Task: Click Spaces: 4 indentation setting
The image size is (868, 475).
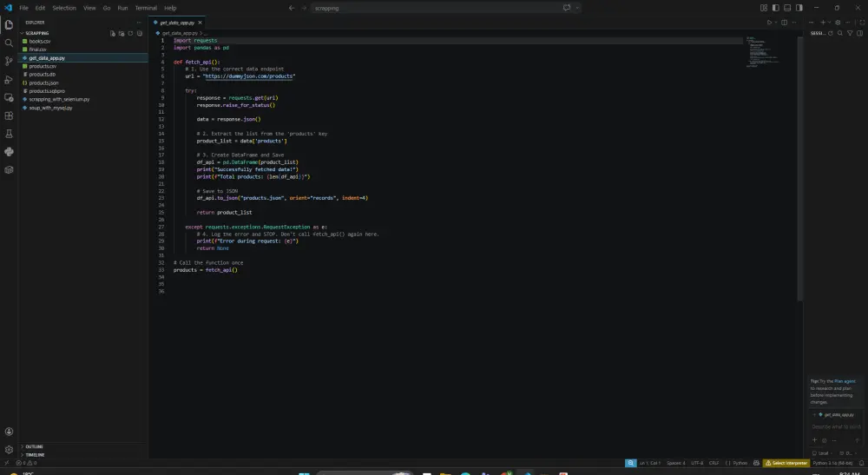Action: [676, 463]
